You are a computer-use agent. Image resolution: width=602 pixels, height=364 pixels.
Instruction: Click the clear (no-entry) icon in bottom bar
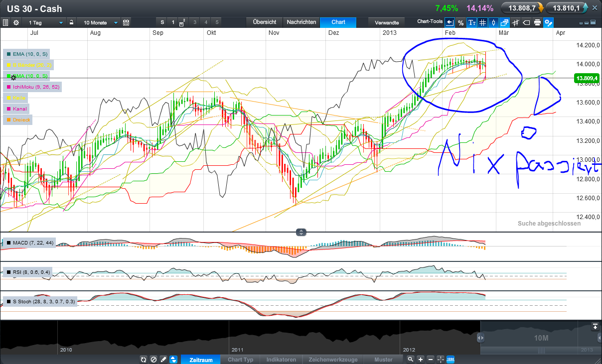click(x=153, y=360)
